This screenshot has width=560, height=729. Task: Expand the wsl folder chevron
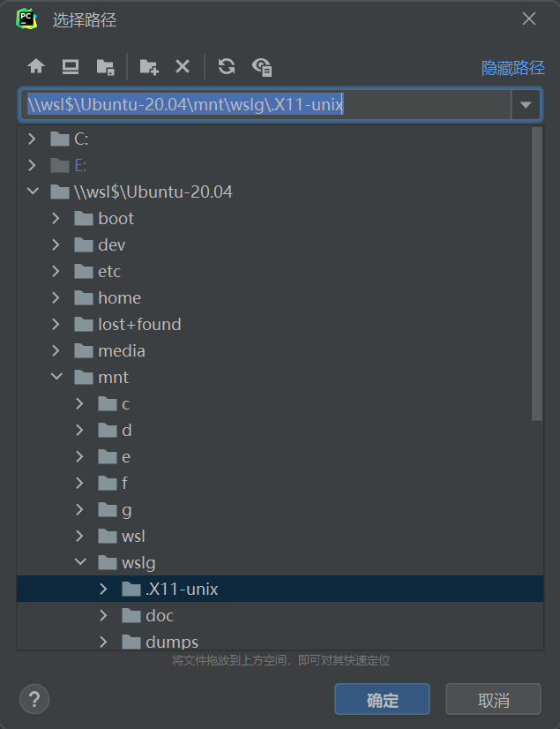pos(80,536)
